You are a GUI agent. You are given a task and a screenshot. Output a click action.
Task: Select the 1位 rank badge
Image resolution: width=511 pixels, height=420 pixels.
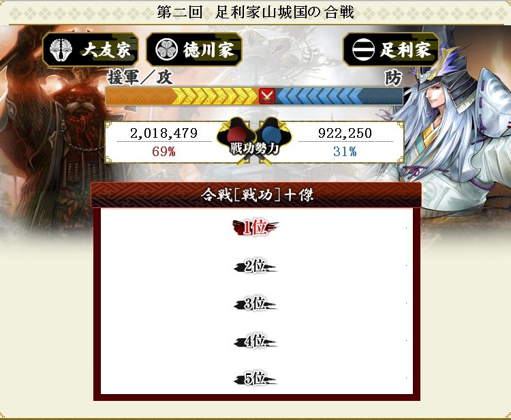coord(255,228)
